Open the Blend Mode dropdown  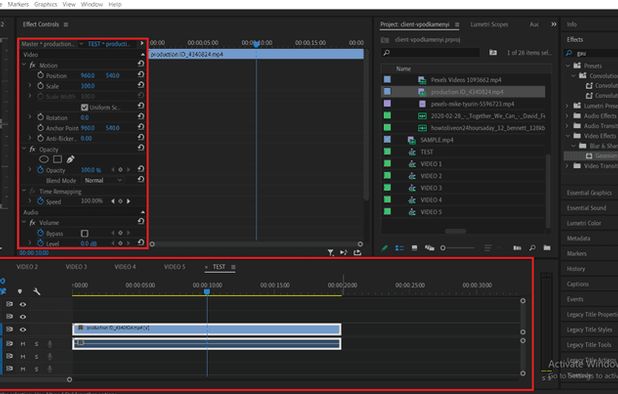(103, 180)
